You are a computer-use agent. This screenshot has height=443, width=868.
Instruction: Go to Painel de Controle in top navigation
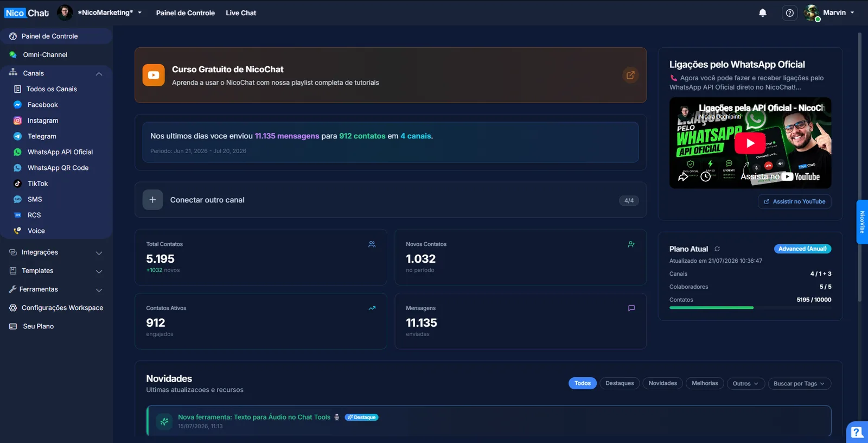[186, 13]
